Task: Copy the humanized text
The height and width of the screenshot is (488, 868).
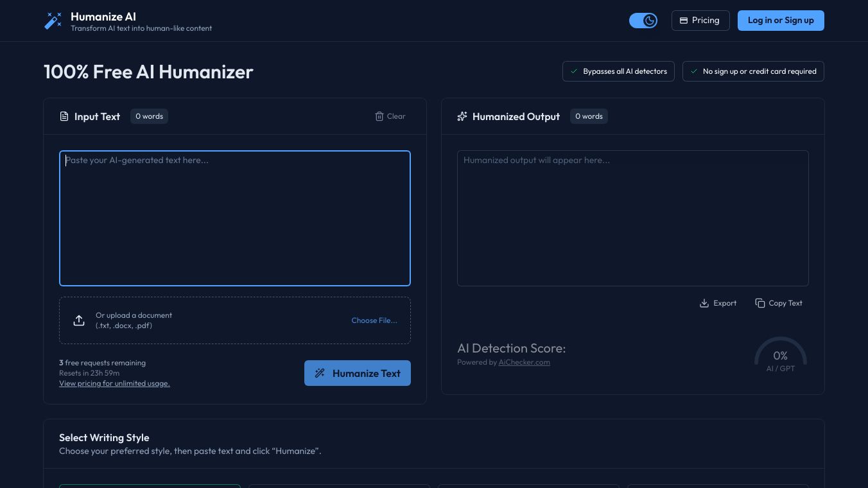Action: point(779,303)
